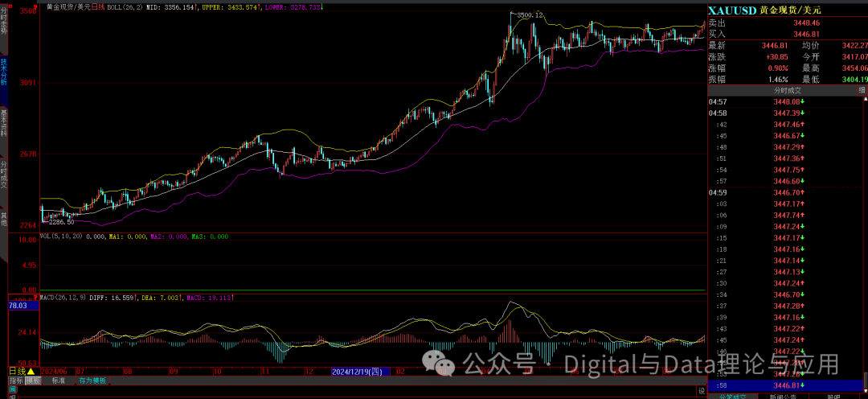Select the 04:57 tick row 3448.08

[784, 101]
